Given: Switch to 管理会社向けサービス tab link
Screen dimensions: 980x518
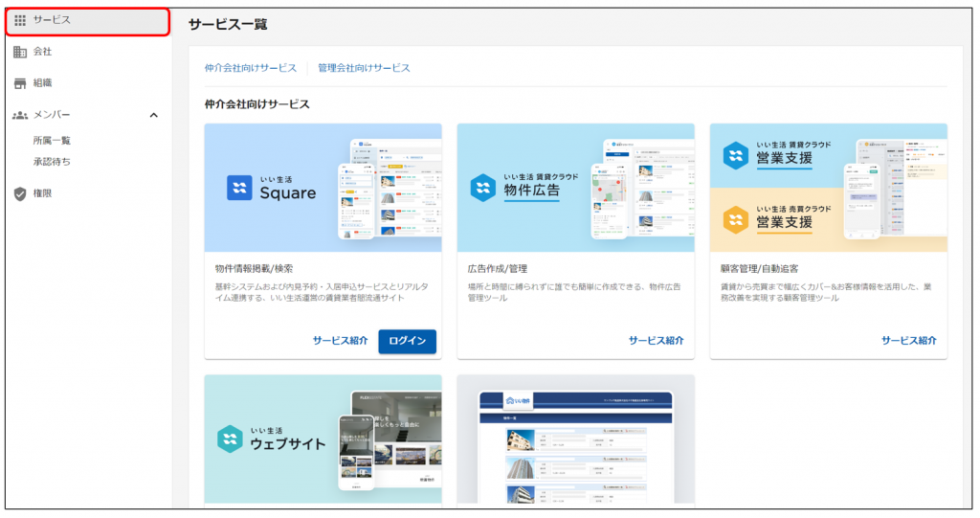Looking at the screenshot, I should [x=365, y=68].
